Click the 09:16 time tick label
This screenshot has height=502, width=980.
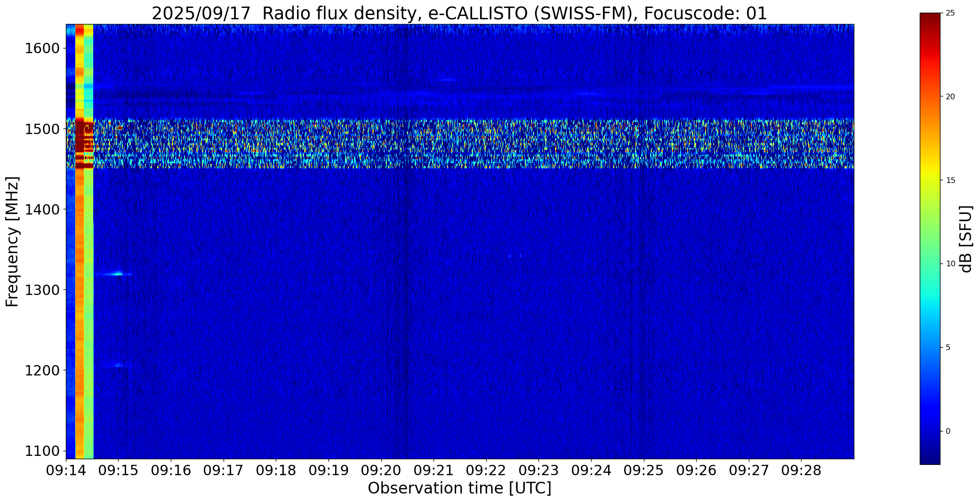[x=171, y=470]
